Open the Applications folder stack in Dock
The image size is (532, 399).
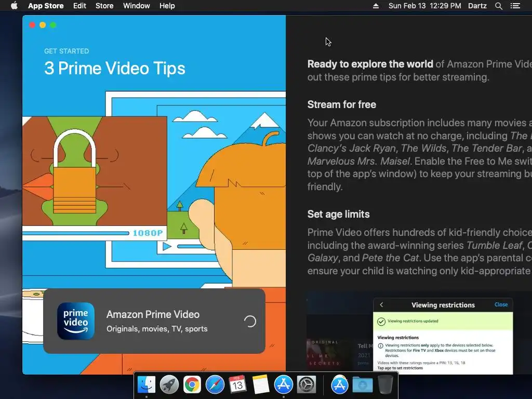point(340,385)
